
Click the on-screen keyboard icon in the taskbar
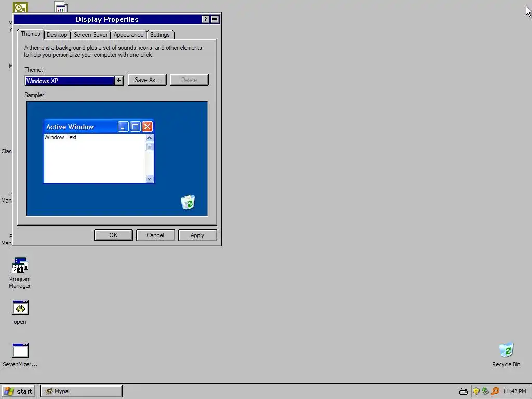[x=463, y=392]
